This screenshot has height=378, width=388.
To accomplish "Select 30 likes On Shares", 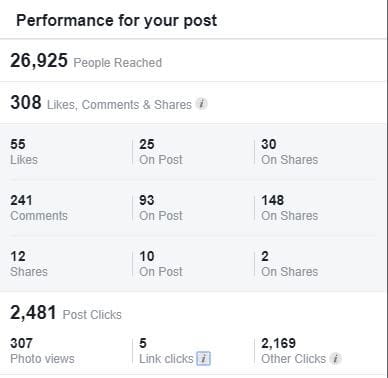I will click(x=289, y=152).
